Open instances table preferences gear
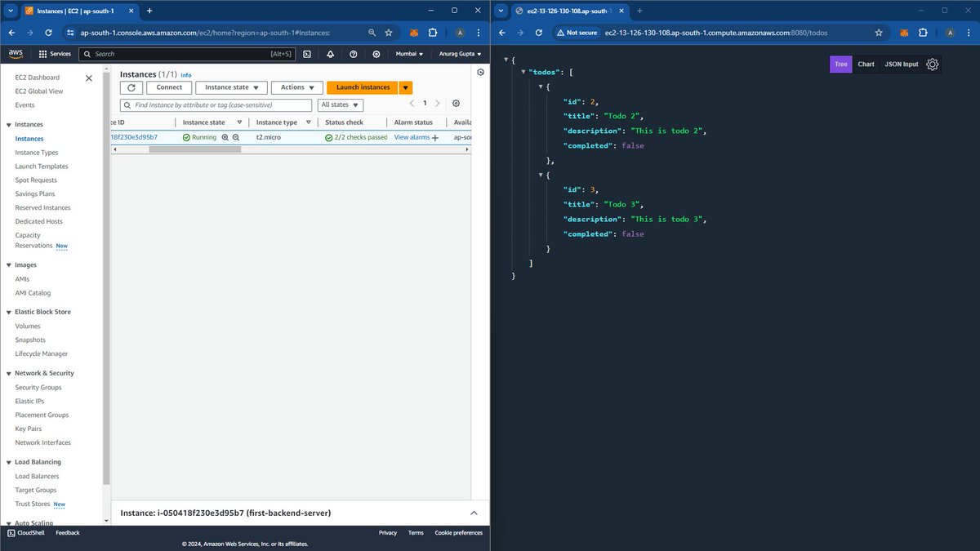The width and height of the screenshot is (980, 551). pos(456,104)
